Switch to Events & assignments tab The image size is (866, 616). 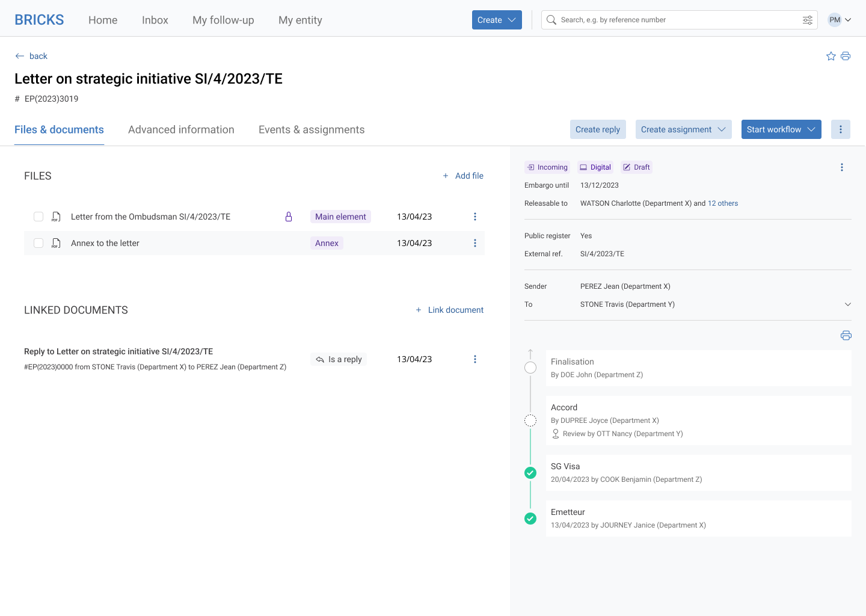[312, 129]
